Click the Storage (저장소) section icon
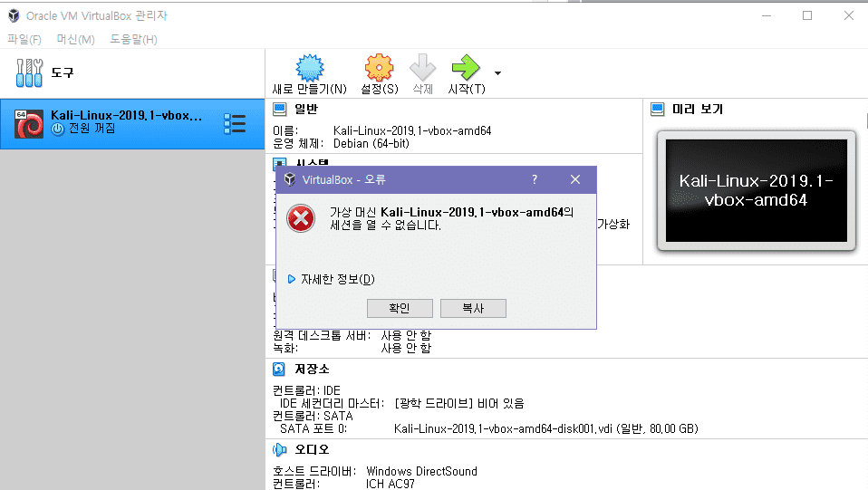The height and width of the screenshot is (490, 868). (x=279, y=369)
